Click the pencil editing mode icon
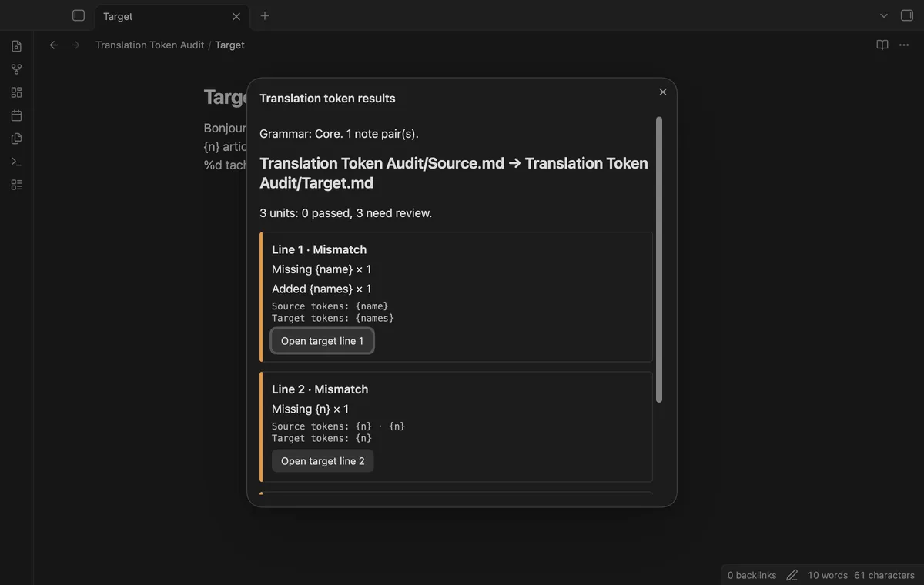This screenshot has width=924, height=585. pos(792,575)
